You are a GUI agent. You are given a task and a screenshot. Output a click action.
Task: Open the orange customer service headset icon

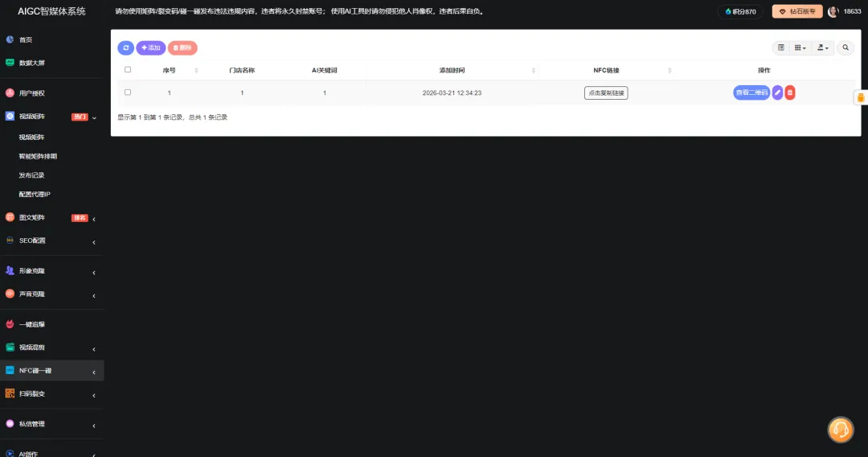click(x=841, y=430)
